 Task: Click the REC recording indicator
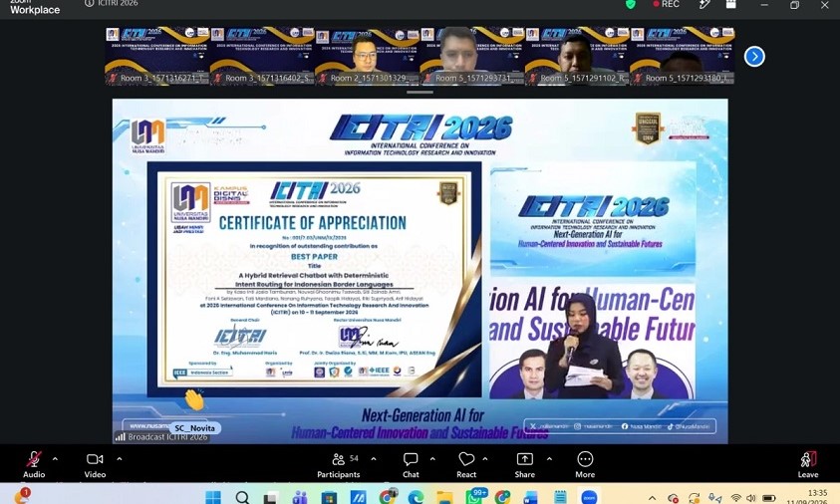coord(666,4)
